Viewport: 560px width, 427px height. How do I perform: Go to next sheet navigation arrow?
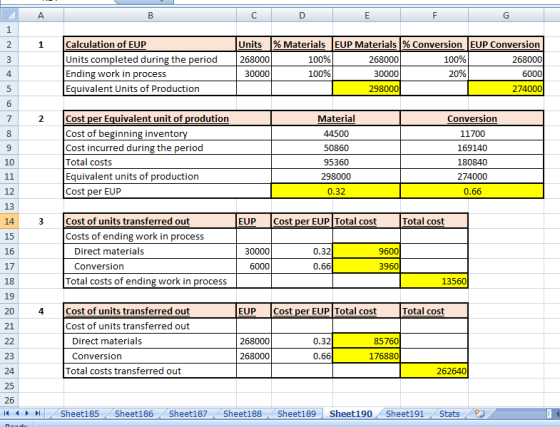pyautogui.click(x=27, y=413)
